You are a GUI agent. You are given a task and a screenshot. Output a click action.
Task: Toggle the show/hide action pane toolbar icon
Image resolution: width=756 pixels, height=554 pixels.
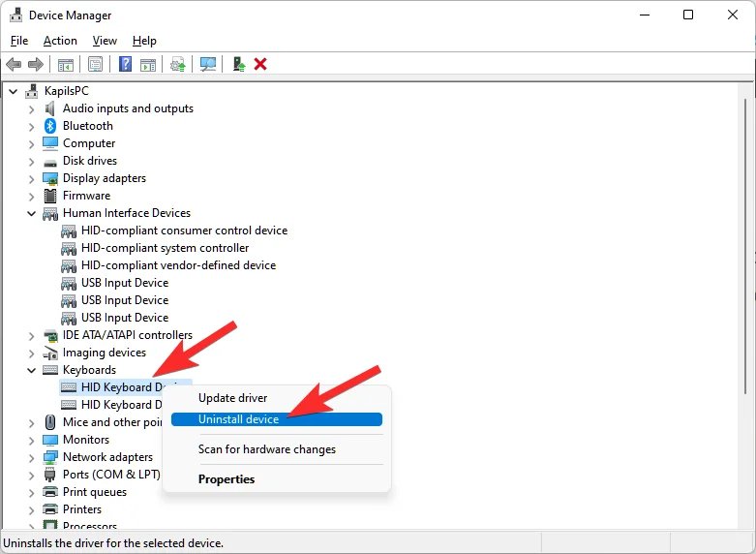pos(148,64)
